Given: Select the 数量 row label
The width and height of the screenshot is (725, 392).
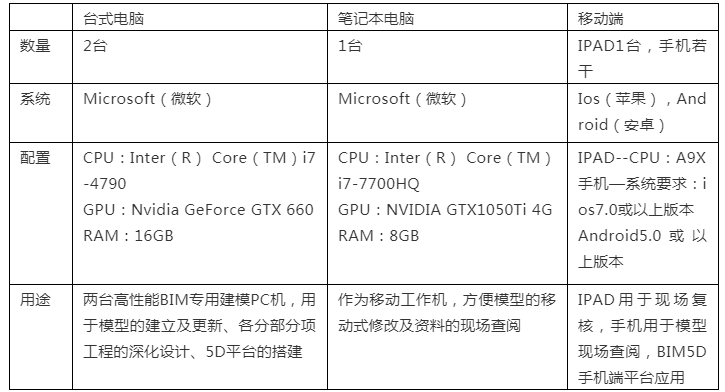Looking at the screenshot, I should click(35, 45).
